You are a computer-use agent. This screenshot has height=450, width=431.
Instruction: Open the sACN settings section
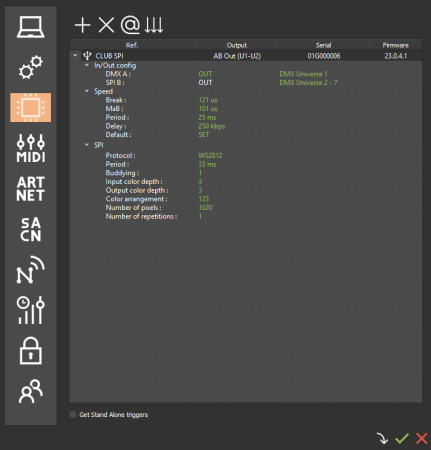(x=31, y=229)
